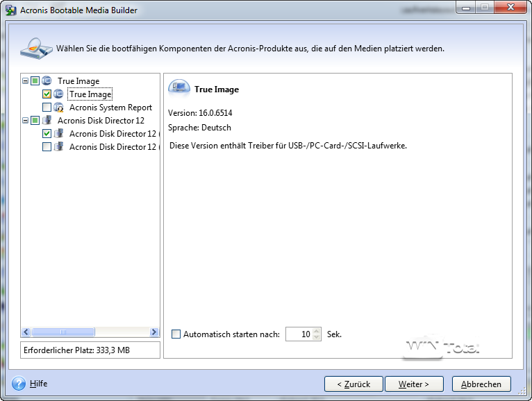
Task: Click the parent Acronis Disk Director 12 disk icon
Action: tap(47, 120)
